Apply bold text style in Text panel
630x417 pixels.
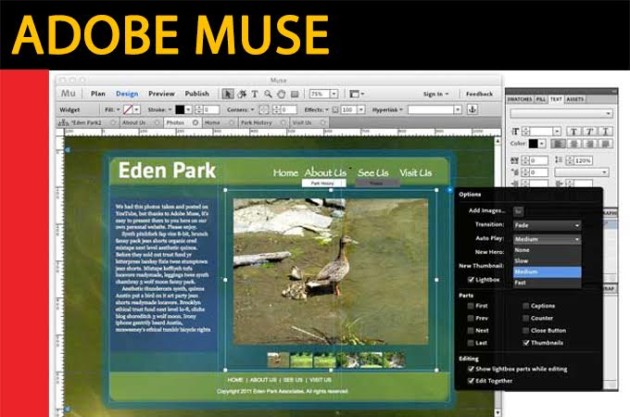click(574, 131)
